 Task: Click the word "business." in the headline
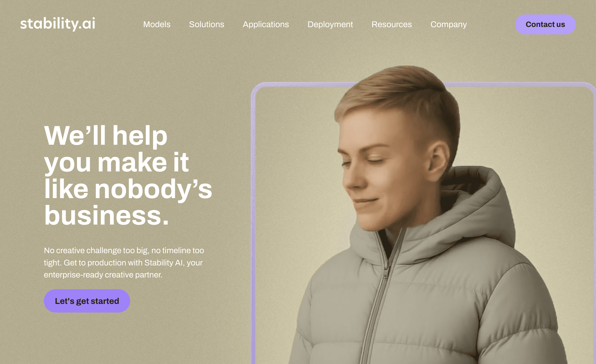(106, 215)
